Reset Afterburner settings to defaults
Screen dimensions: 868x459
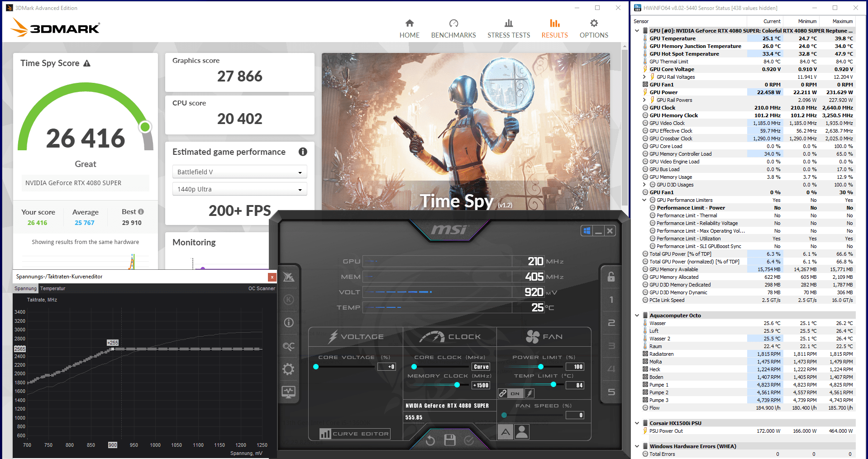(430, 440)
